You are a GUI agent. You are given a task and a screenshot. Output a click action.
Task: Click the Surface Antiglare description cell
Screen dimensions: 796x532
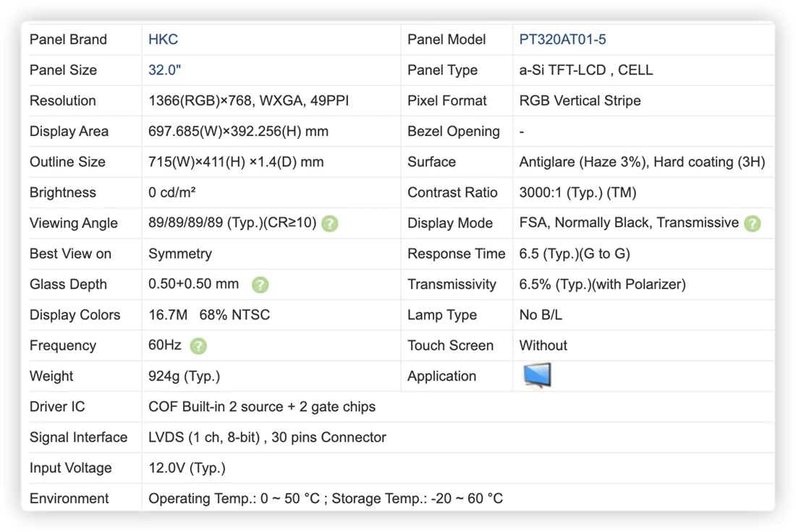coord(642,162)
